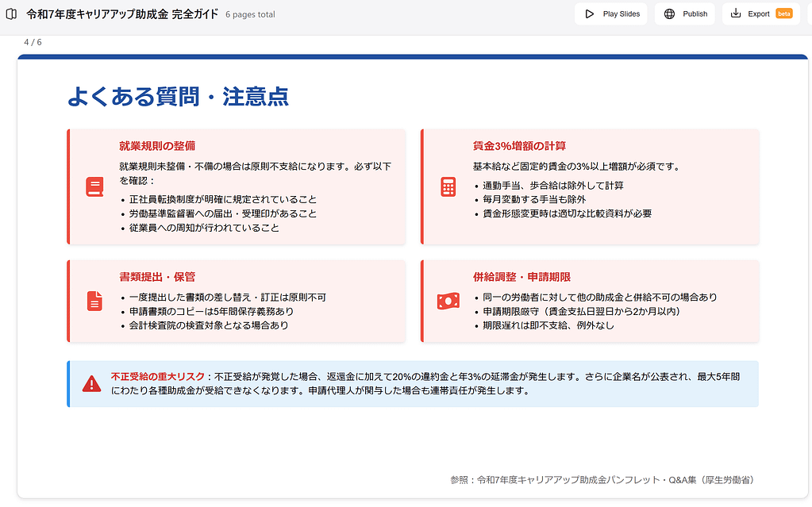Click the "6 pages total" label
The width and height of the screenshot is (812, 507).
250,14
